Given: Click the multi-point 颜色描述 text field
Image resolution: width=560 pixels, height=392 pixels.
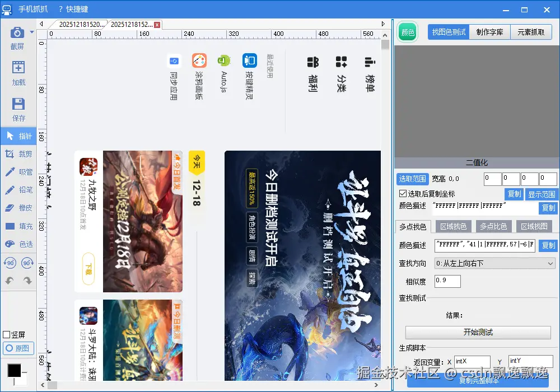Looking at the screenshot, I should click(484, 245).
